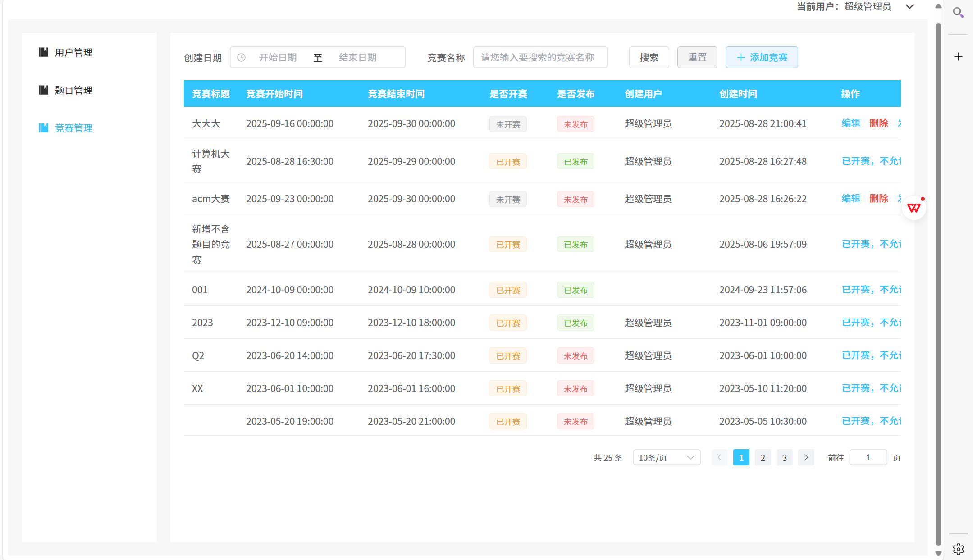Click the vertical page scrollbar
The height and width of the screenshot is (560, 973).
[x=938, y=270]
